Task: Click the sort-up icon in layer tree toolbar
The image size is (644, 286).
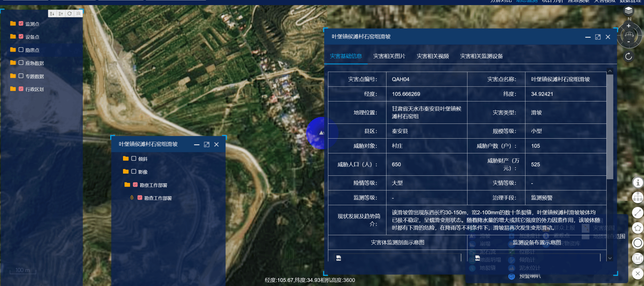Action: [x=61, y=14]
